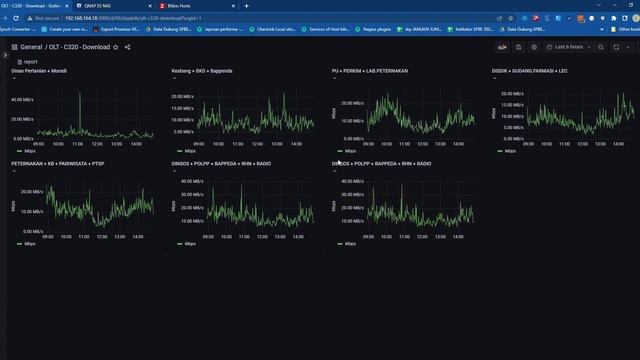Image resolution: width=640 pixels, height=360 pixels.
Task: Open the Indikator SPBE bookmark
Action: tap(471, 29)
